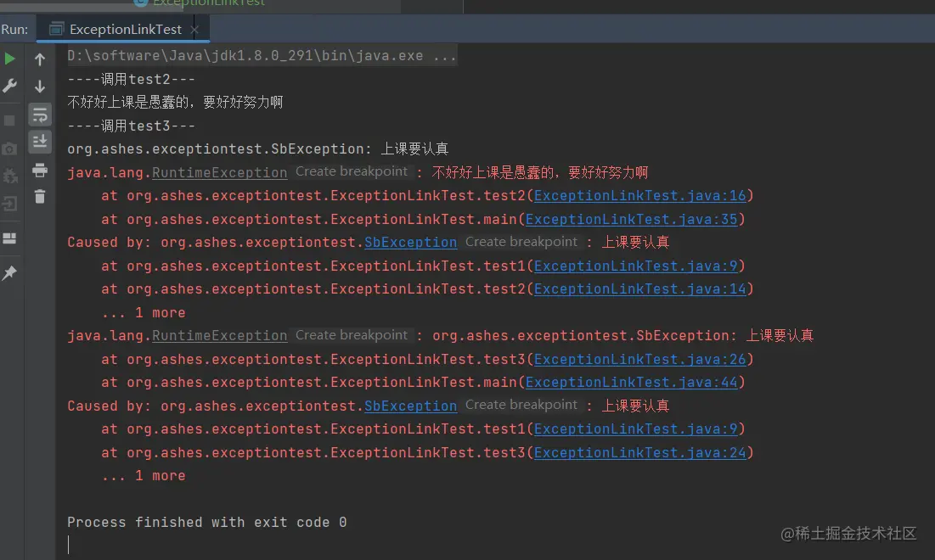935x560 pixels.
Task: Click the exit icon in the Run sidebar
Action: 9,204
